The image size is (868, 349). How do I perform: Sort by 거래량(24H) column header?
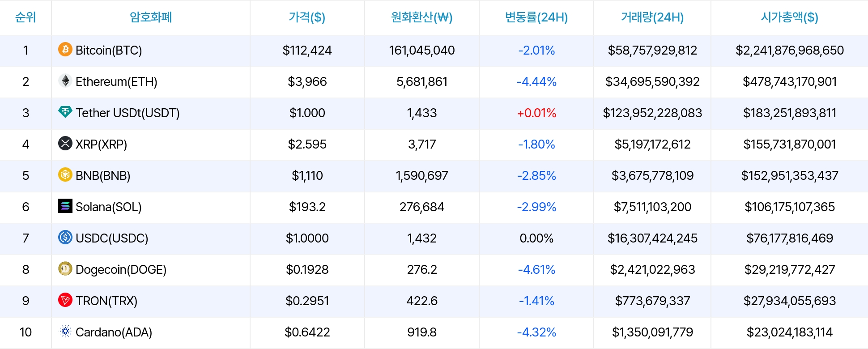[x=652, y=17]
